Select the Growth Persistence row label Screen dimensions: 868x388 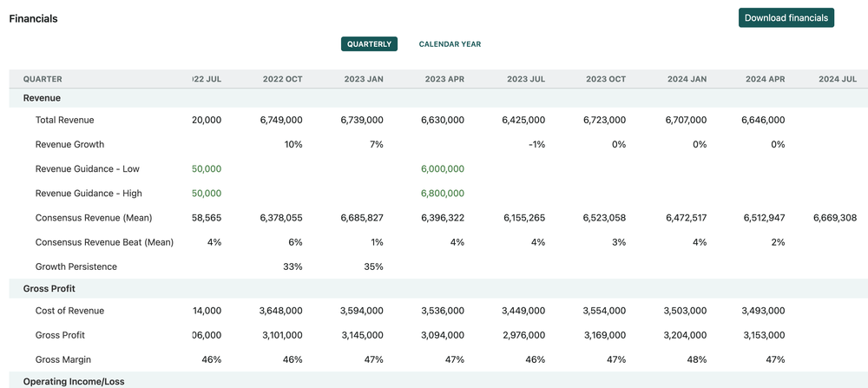coord(76,266)
